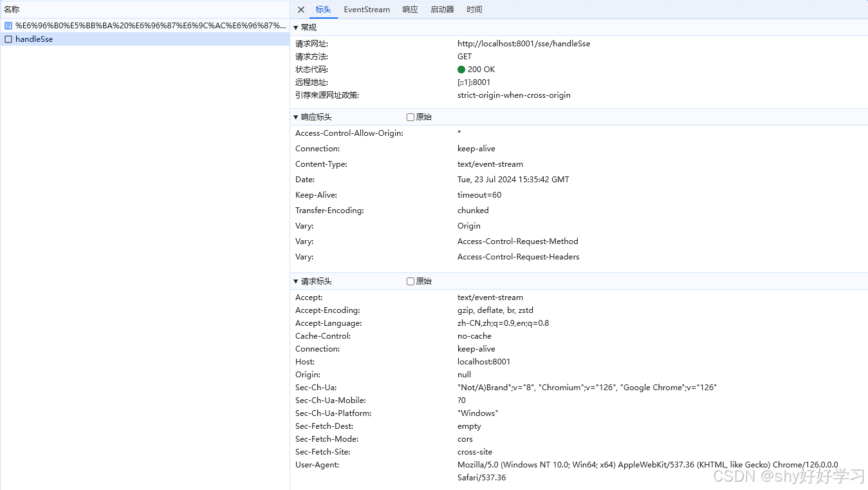Click the timeout=60 Keep-Alive value

pyautogui.click(x=479, y=195)
